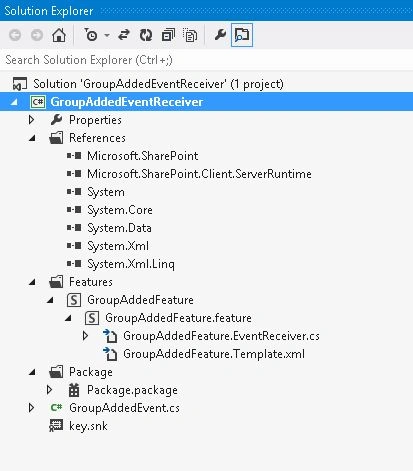Collapse the Features folder
Screen dimensions: 413x471
click(x=32, y=282)
